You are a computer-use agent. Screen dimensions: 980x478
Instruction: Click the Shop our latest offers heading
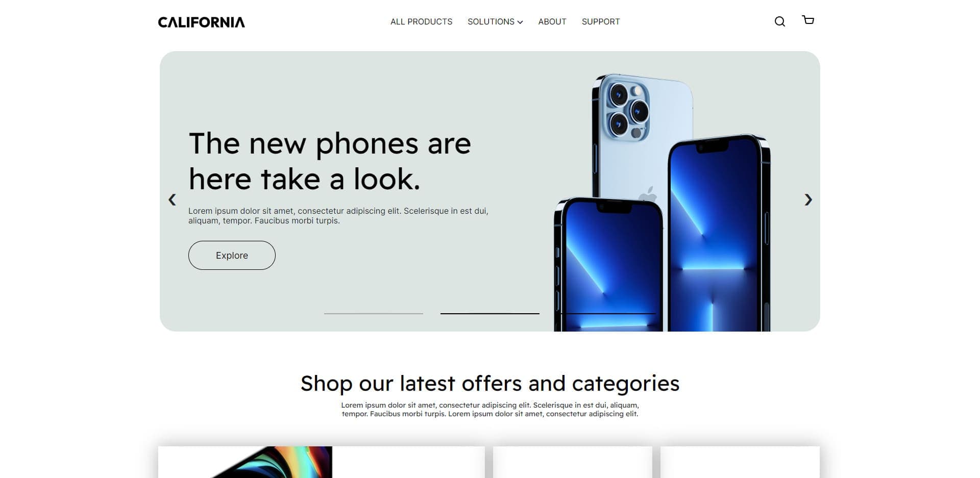[x=490, y=384]
